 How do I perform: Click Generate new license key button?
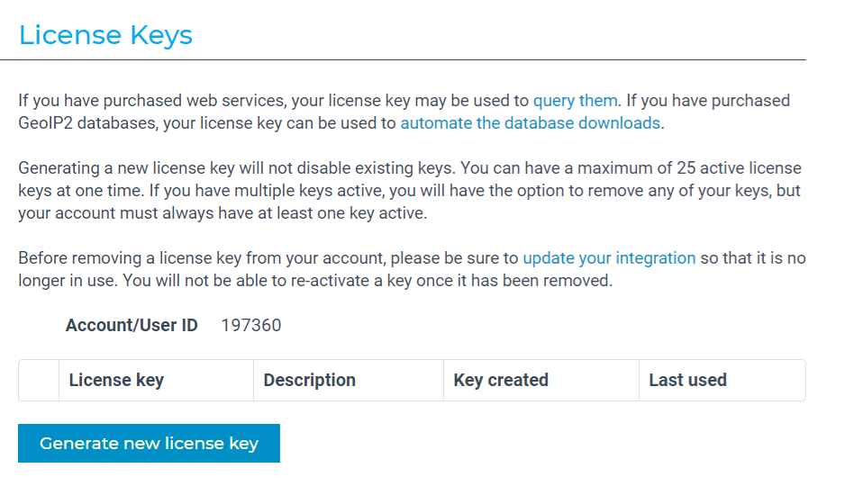click(x=149, y=443)
